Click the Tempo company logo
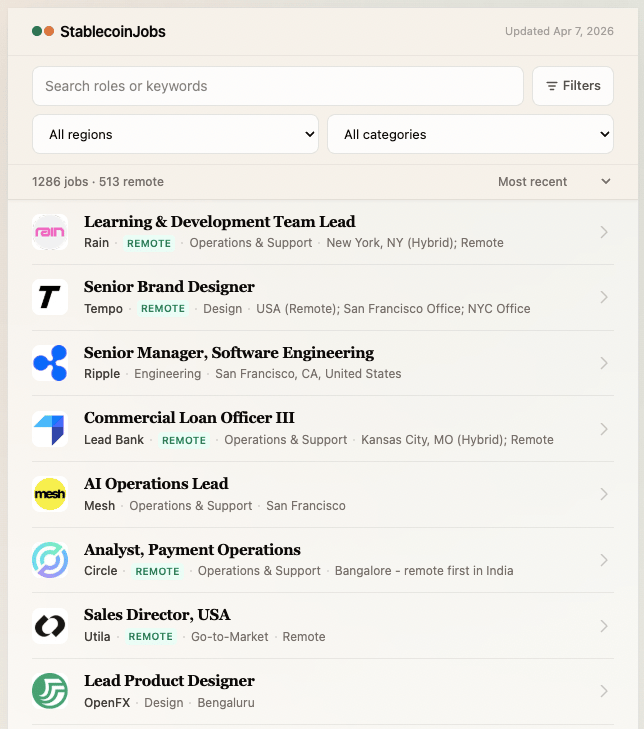The height and width of the screenshot is (729, 644). [x=50, y=297]
